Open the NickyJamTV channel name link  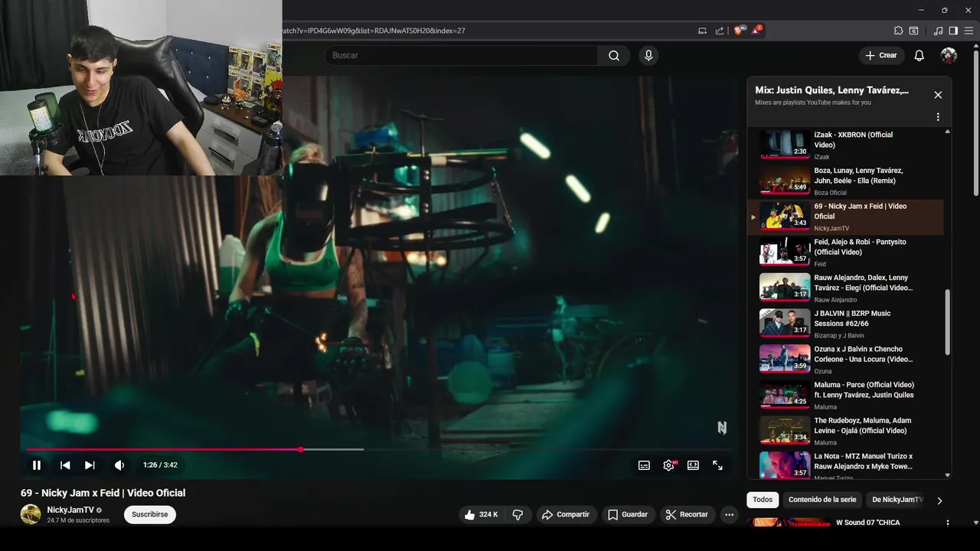tap(70, 510)
